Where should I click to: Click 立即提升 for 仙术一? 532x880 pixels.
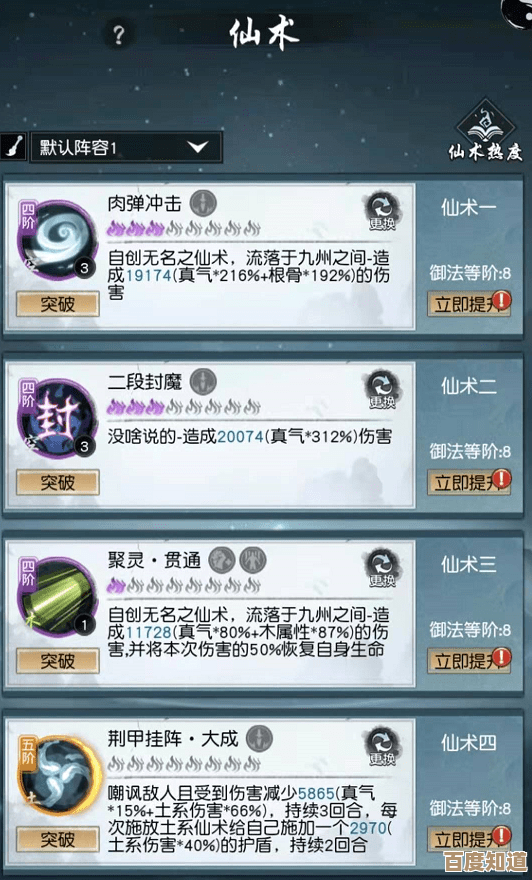click(x=469, y=304)
